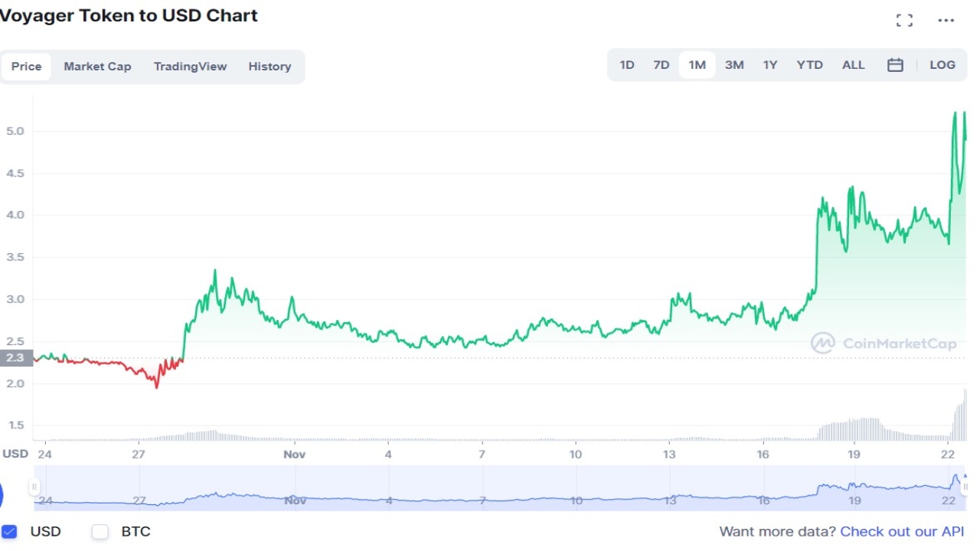Set chart range to 7D
Screen dimensions: 980x551
pyautogui.click(x=661, y=65)
